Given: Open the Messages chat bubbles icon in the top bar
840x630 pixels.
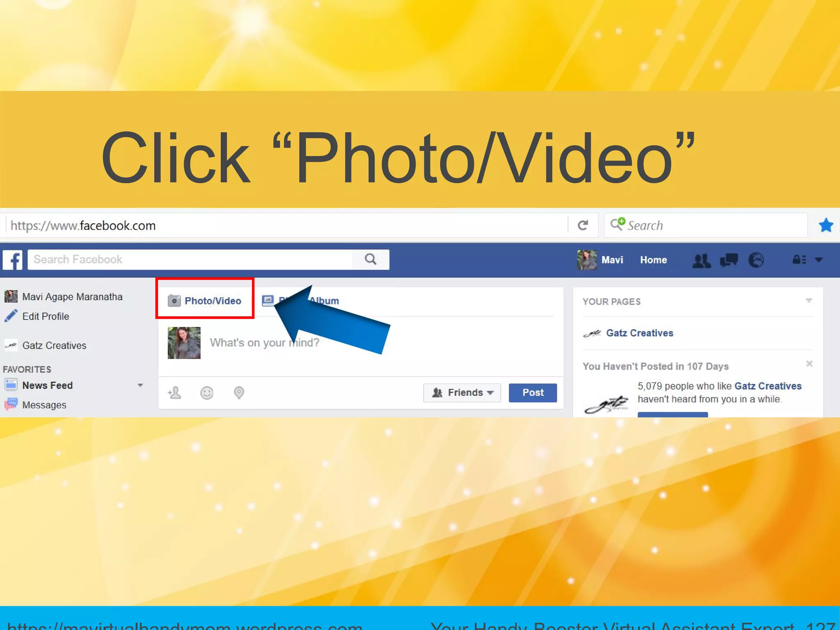Looking at the screenshot, I should pos(729,260).
